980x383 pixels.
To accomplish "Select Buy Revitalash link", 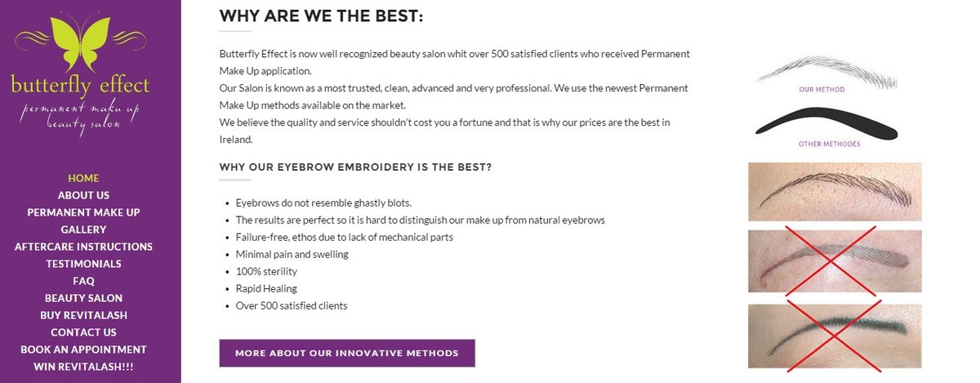I will (83, 315).
